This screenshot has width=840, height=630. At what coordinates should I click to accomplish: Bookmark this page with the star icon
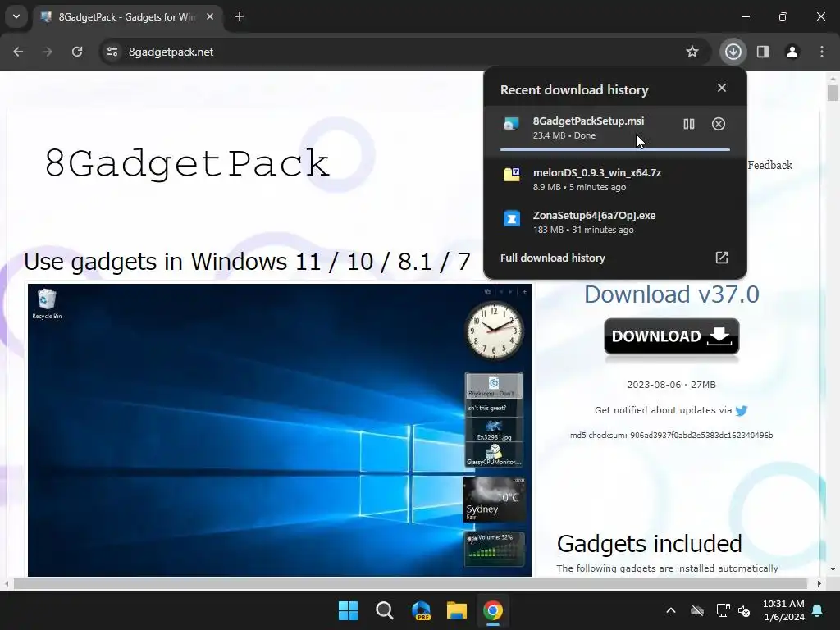point(692,52)
